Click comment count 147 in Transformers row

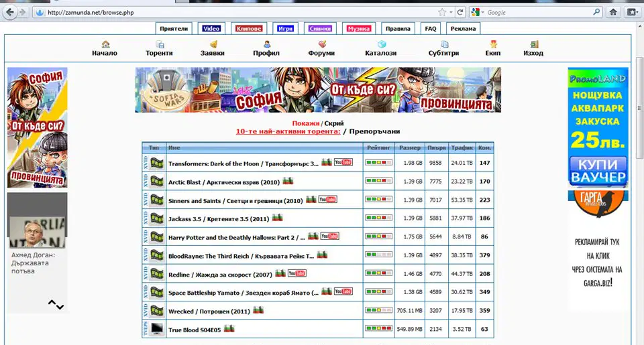click(x=484, y=163)
